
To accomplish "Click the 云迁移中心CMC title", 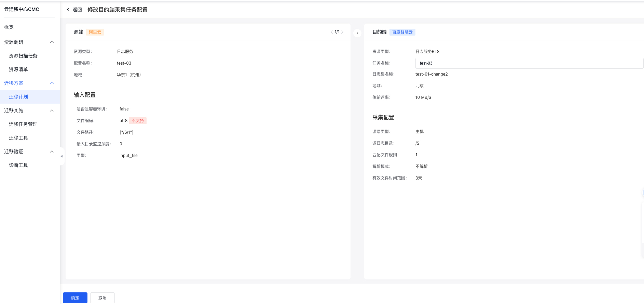I will tap(22, 9).
